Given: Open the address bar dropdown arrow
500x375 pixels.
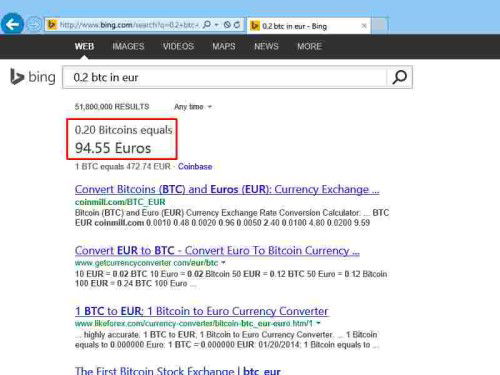Looking at the screenshot, I should [x=216, y=25].
